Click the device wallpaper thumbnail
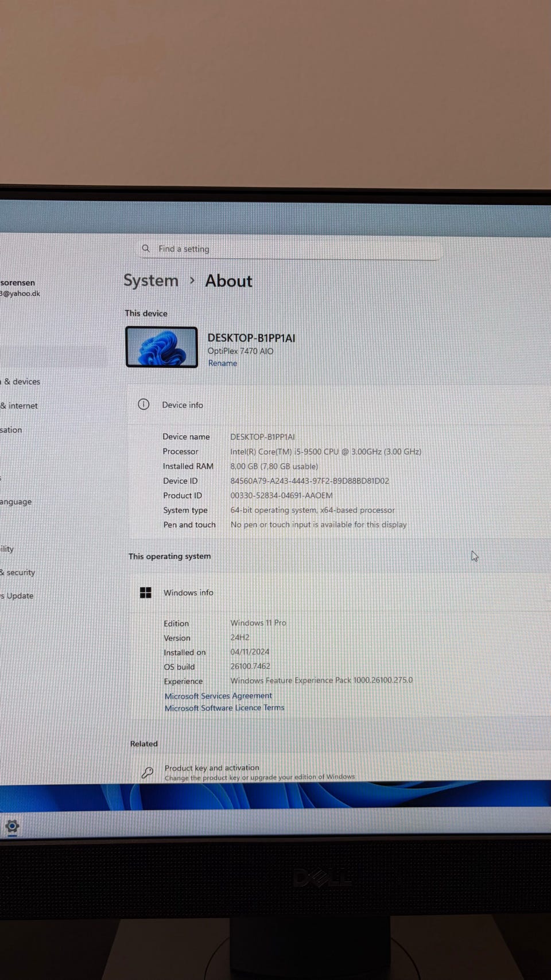The image size is (551, 980). [161, 347]
